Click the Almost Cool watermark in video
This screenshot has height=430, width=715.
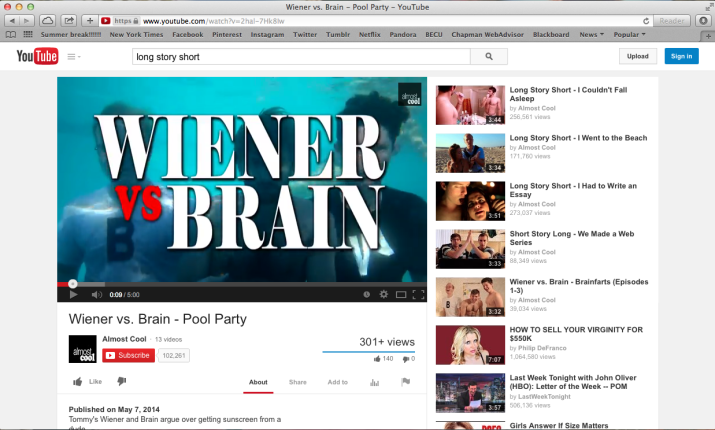409,94
